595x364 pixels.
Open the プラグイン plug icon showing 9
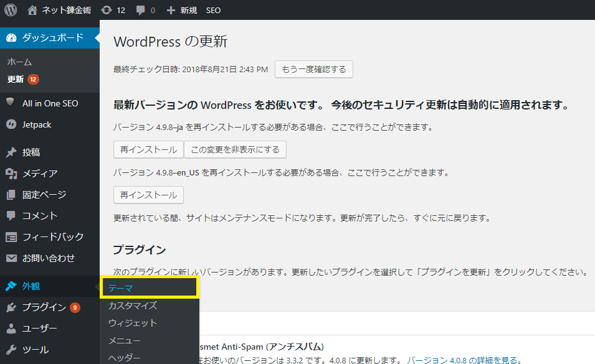point(10,307)
